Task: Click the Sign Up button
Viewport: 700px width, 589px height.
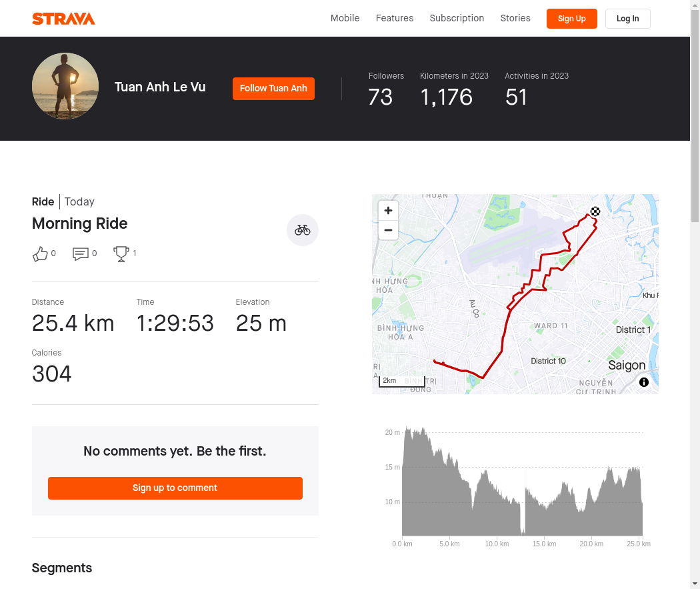Action: [571, 19]
